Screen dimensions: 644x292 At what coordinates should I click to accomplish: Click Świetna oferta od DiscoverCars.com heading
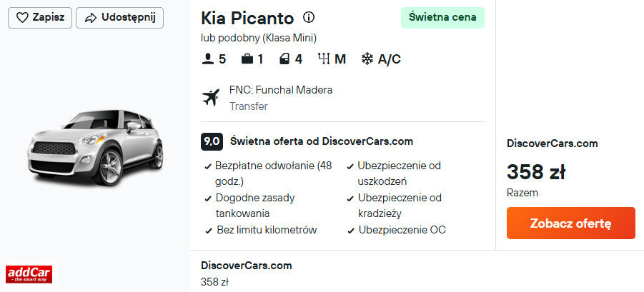(322, 141)
